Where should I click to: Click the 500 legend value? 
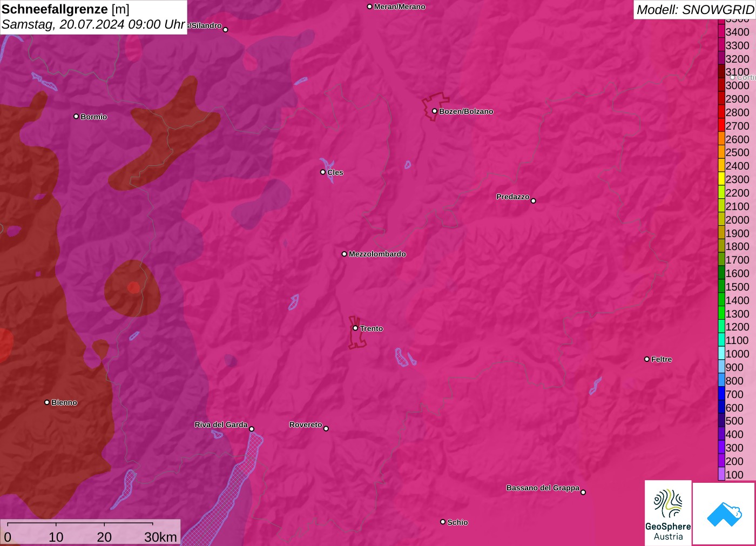734,421
